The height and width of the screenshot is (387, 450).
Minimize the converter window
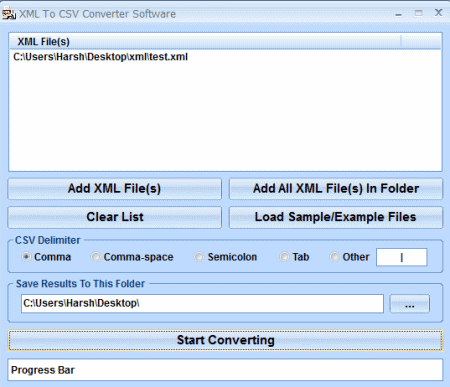point(398,14)
